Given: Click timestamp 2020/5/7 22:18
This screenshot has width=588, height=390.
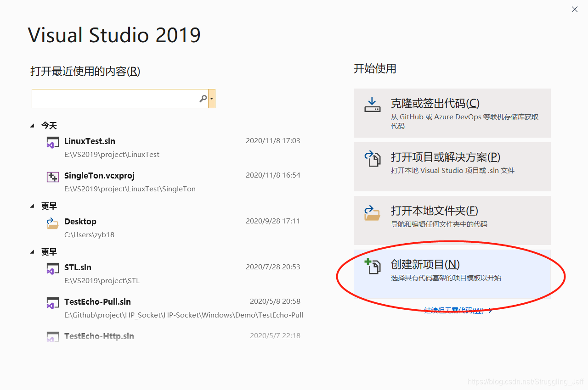Looking at the screenshot, I should click(275, 336).
